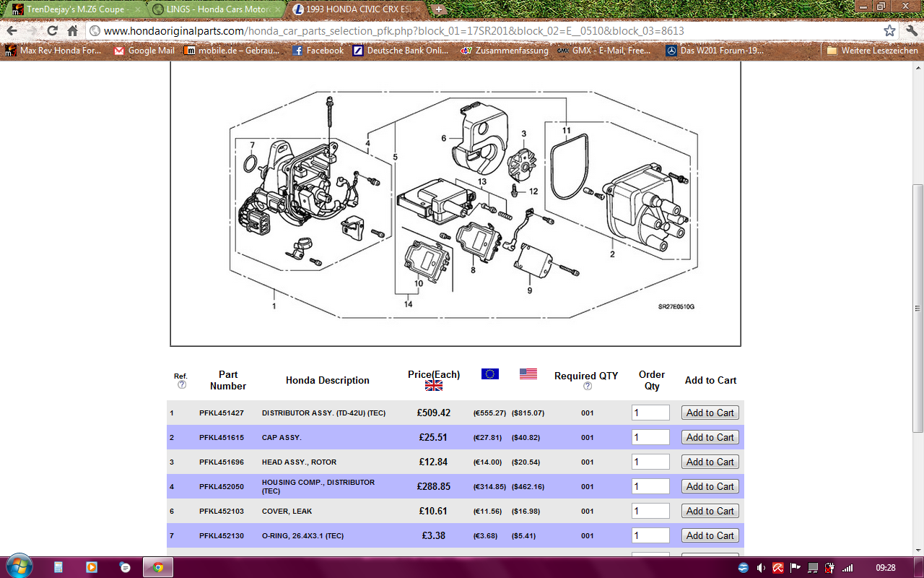The image size is (924, 578).
Task: Open the wireless signal bars tray icon
Action: [x=847, y=567]
